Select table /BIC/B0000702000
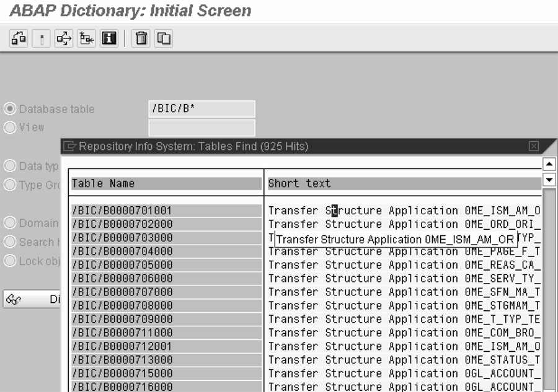This screenshot has height=392, width=558. pyautogui.click(x=167, y=224)
